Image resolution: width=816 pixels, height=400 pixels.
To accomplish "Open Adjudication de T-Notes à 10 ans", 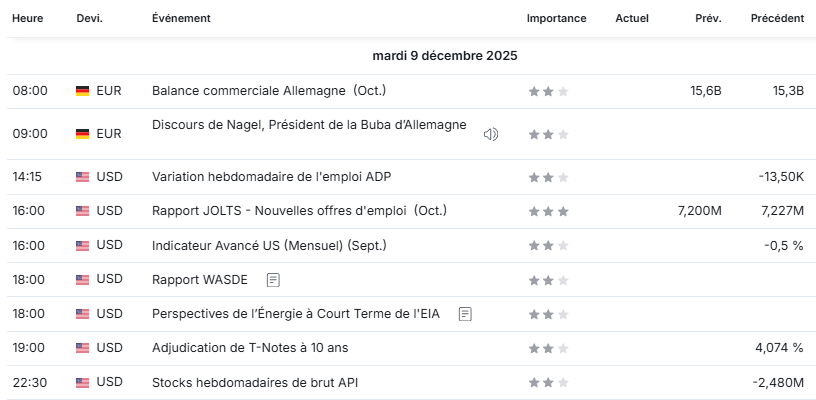I will point(250,348).
